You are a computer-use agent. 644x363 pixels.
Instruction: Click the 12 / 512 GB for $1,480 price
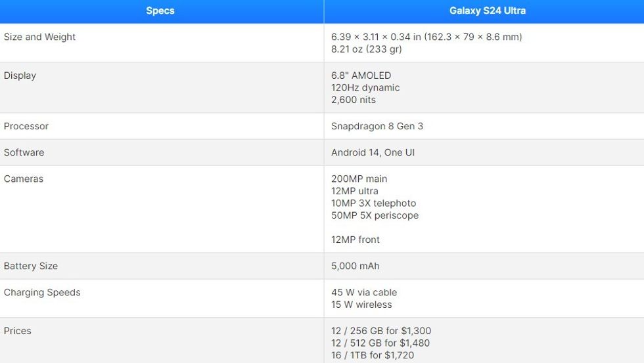point(380,343)
